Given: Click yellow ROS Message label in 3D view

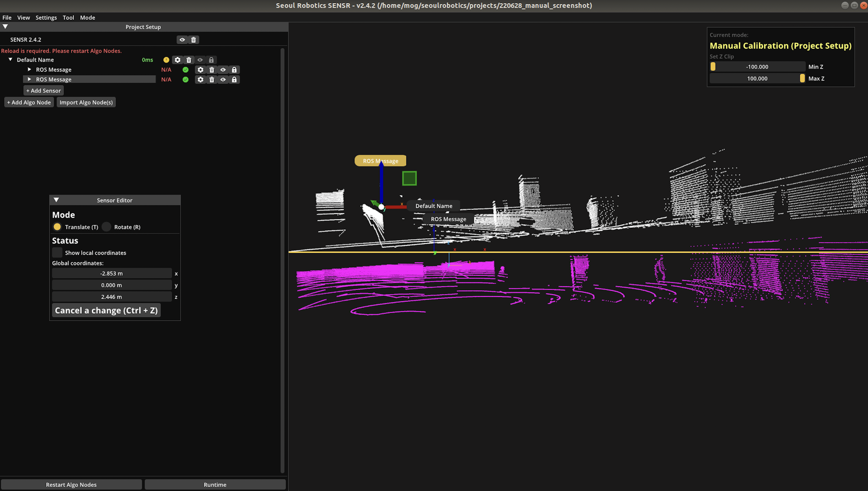Looking at the screenshot, I should tap(380, 161).
